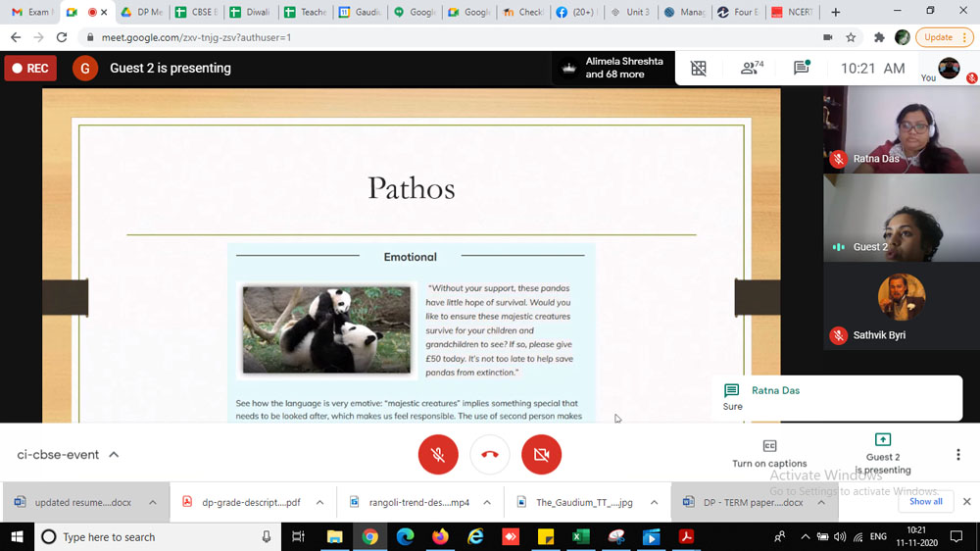Open Ratna Das chat message notification
Image resolution: width=980 pixels, height=551 pixels.
[836, 398]
